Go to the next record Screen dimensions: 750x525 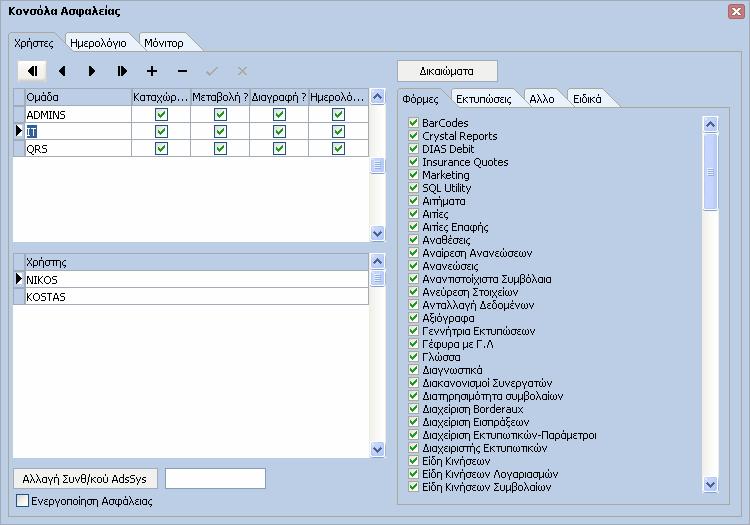(x=92, y=71)
